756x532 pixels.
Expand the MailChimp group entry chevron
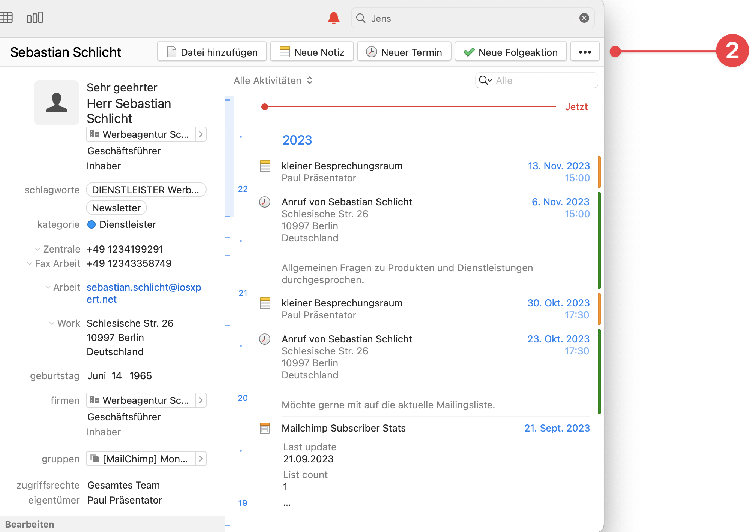click(x=201, y=459)
